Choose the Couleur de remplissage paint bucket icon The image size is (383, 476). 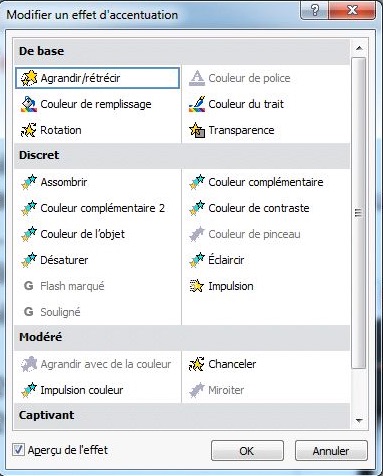click(29, 104)
